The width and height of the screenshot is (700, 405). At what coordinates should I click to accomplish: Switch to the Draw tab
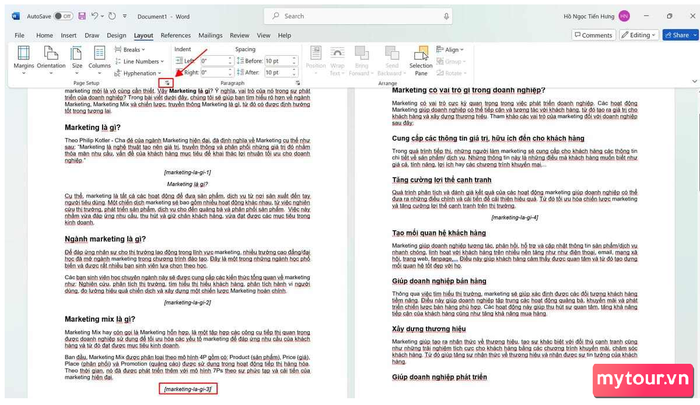pos(92,35)
